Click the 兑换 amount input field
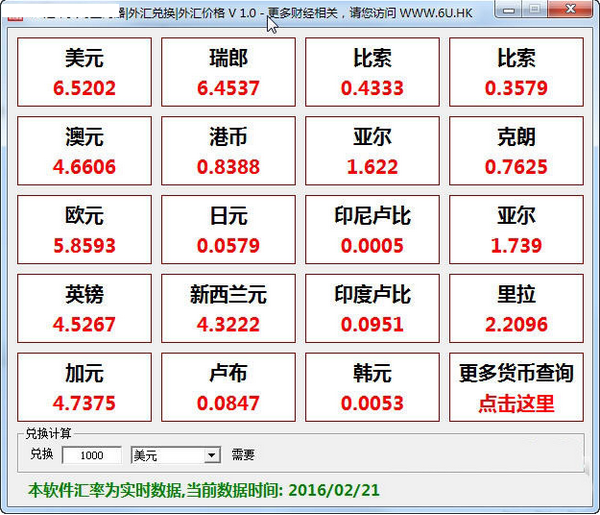The height and width of the screenshot is (515, 600). click(x=91, y=455)
